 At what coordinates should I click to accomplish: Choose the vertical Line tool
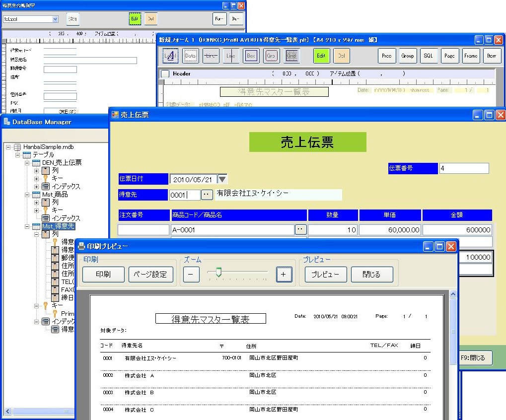coord(231,56)
